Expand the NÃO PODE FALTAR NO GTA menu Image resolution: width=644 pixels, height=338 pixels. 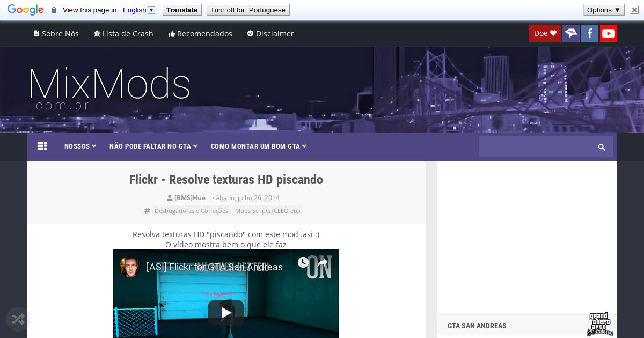pyautogui.click(x=153, y=146)
